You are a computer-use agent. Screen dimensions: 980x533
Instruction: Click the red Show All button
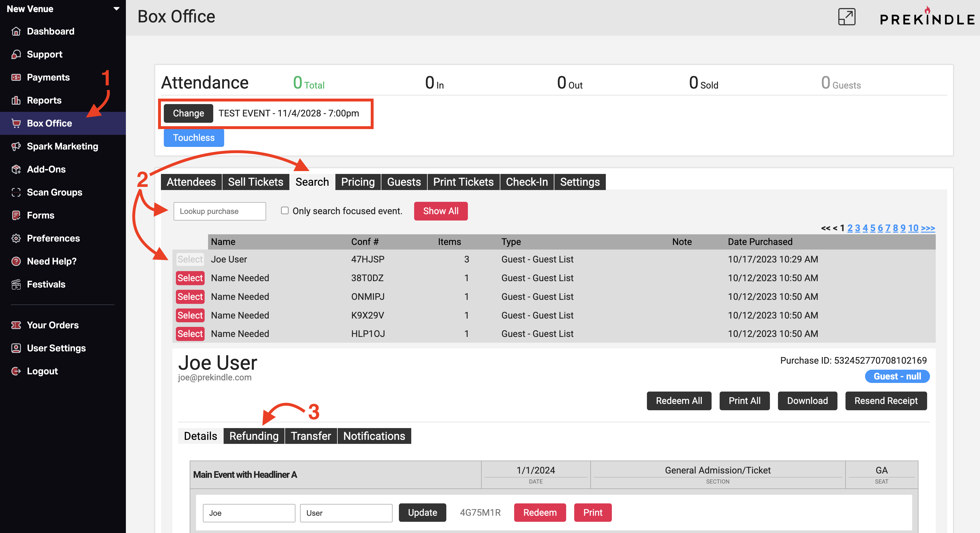pyautogui.click(x=441, y=211)
